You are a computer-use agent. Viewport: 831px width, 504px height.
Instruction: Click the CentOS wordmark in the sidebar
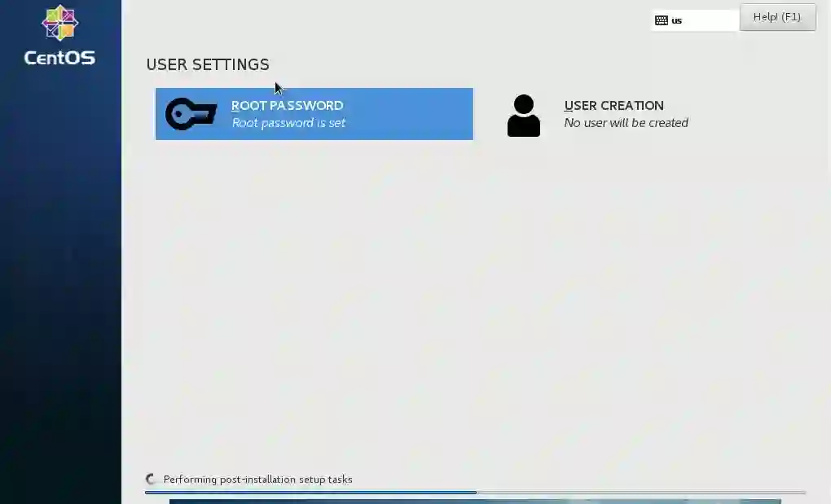pos(60,57)
